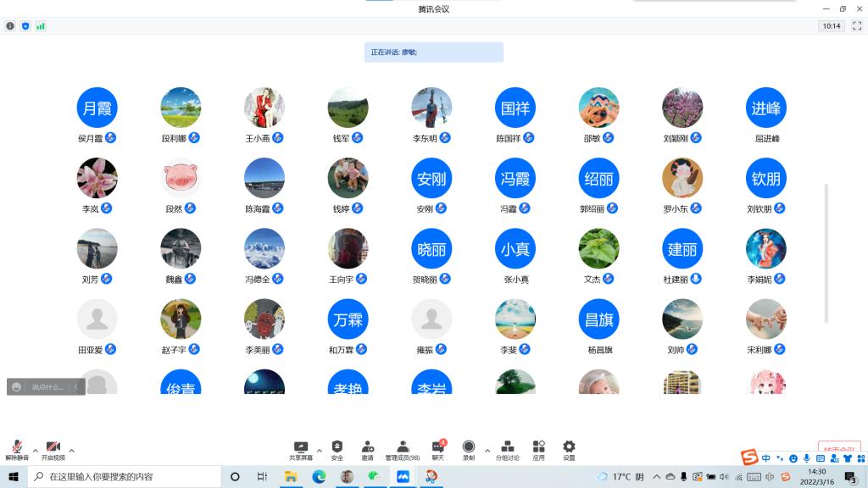This screenshot has width=868, height=488.
Task: Enter full screen via top-right icon
Action: (x=856, y=26)
